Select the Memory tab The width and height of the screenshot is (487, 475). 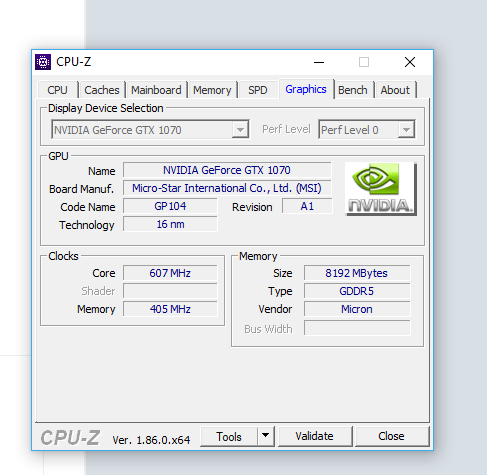(212, 90)
